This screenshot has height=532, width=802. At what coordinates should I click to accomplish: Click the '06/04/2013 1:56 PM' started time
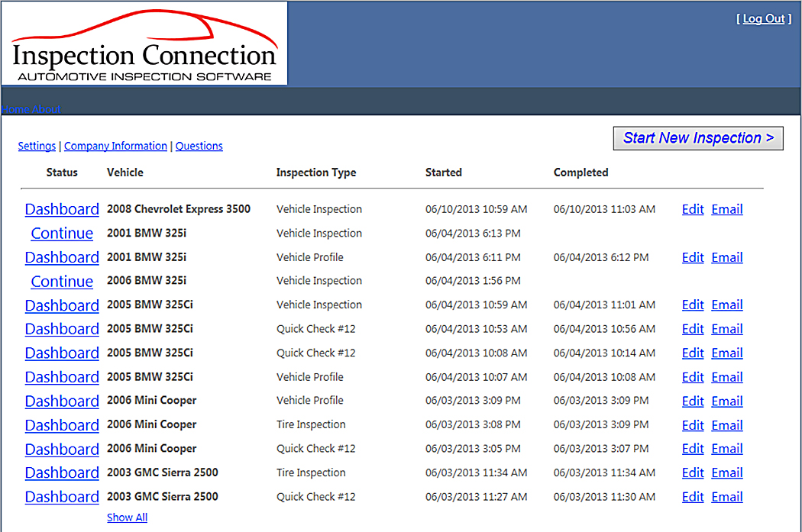tap(473, 281)
